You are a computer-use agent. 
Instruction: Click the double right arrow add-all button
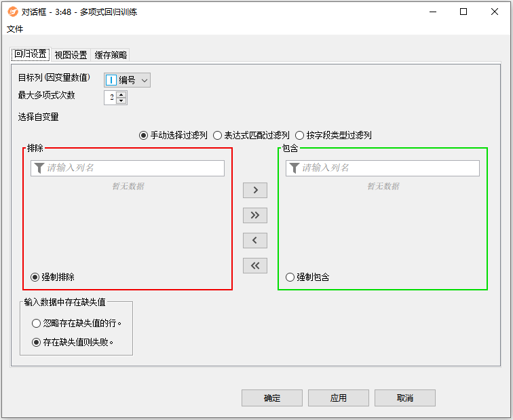[254, 215]
